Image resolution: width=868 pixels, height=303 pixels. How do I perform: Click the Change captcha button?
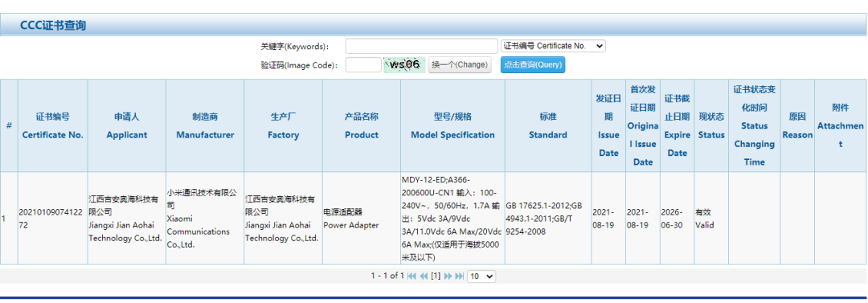point(460,65)
